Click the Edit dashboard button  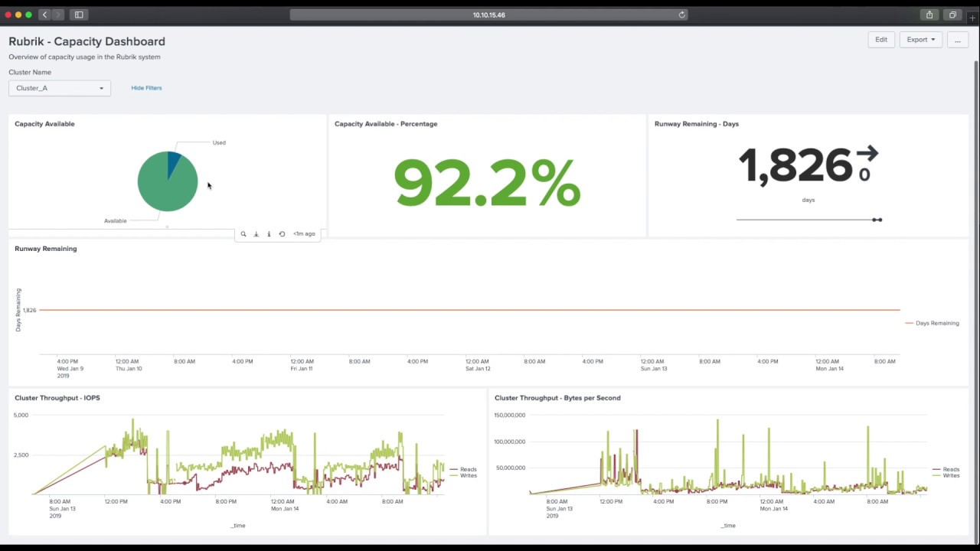click(x=881, y=40)
